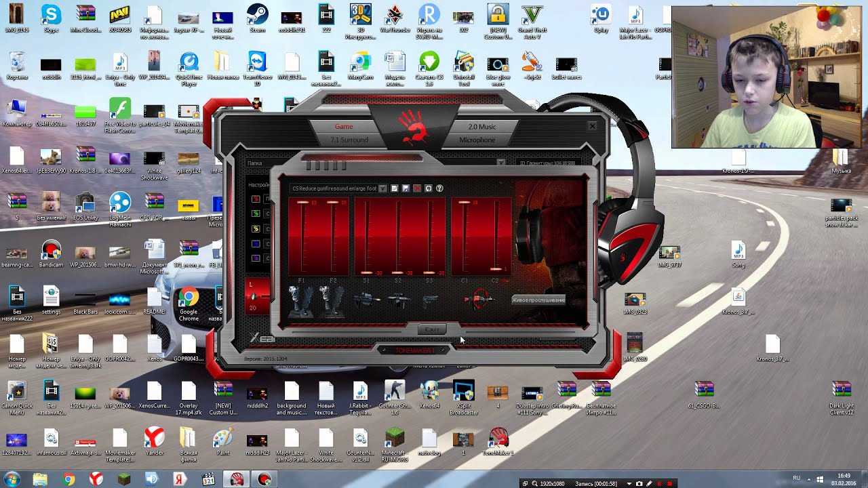Adjust the S2 gunfire slider
This screenshot has height=488, width=868.
coord(398,237)
